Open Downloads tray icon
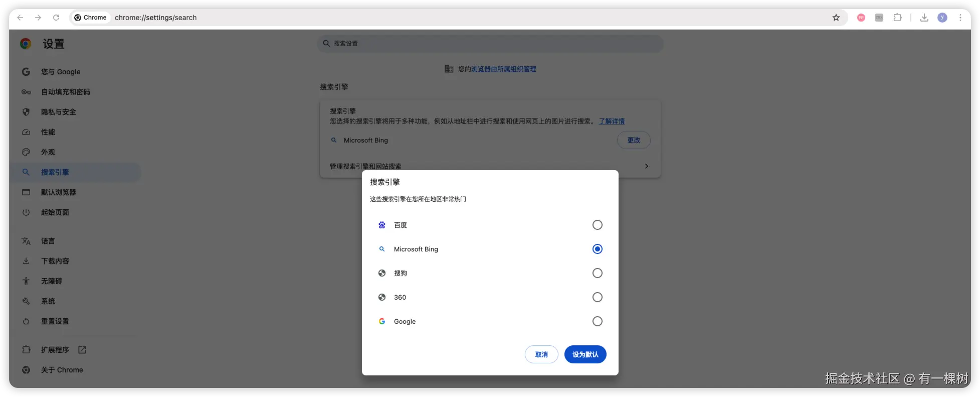The image size is (980, 397). (924, 18)
